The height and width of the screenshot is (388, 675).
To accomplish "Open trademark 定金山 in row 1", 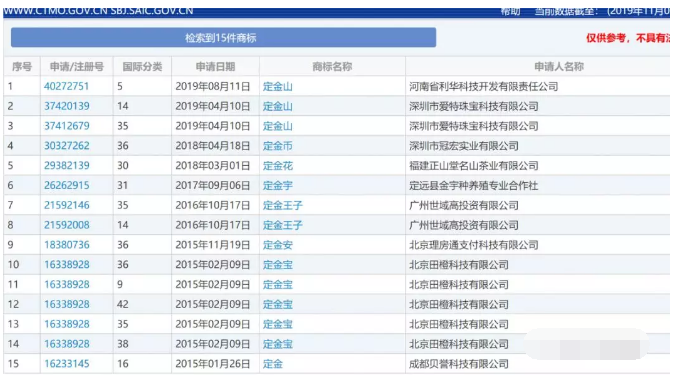I will click(x=278, y=86).
